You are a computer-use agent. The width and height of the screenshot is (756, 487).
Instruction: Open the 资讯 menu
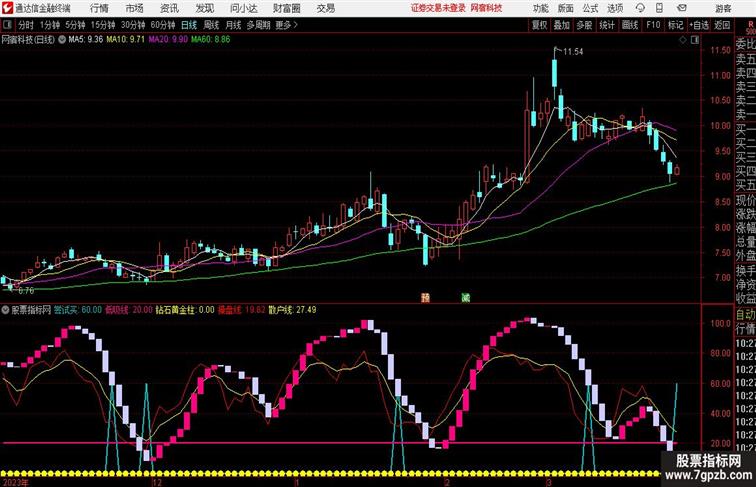(x=169, y=8)
